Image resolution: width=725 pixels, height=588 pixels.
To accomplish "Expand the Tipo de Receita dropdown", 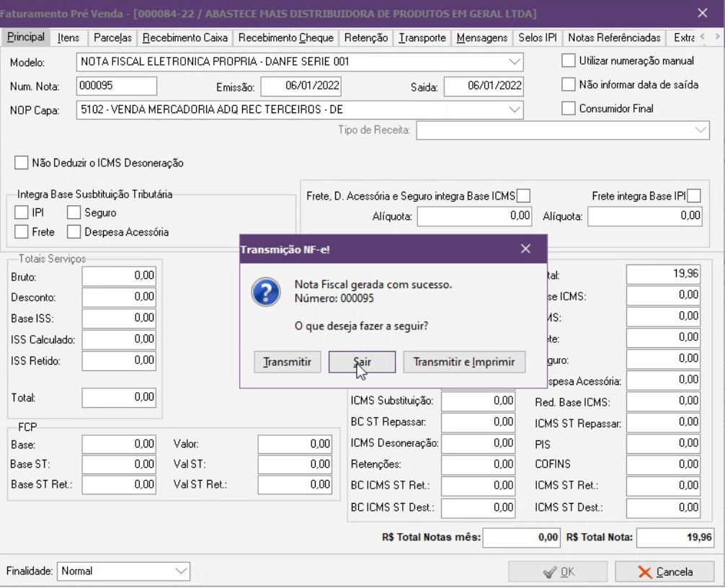I will tap(702, 130).
